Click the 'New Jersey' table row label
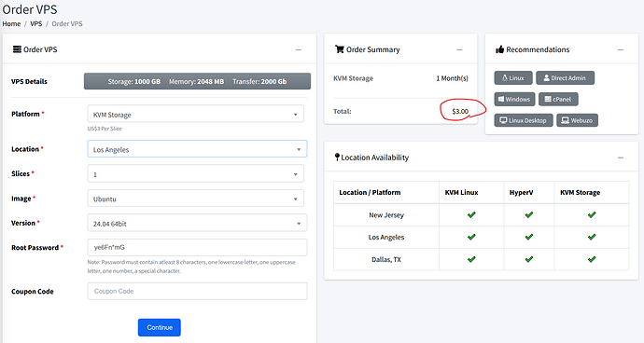The image size is (644, 343). click(x=386, y=215)
